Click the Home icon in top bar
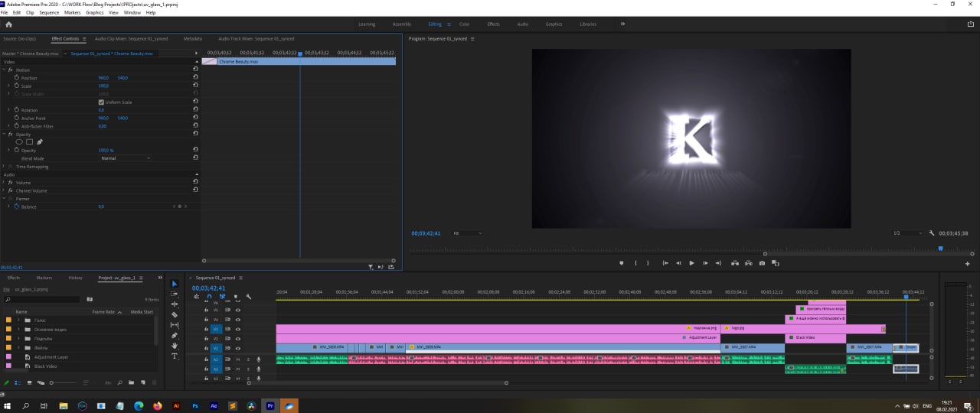 (8, 24)
